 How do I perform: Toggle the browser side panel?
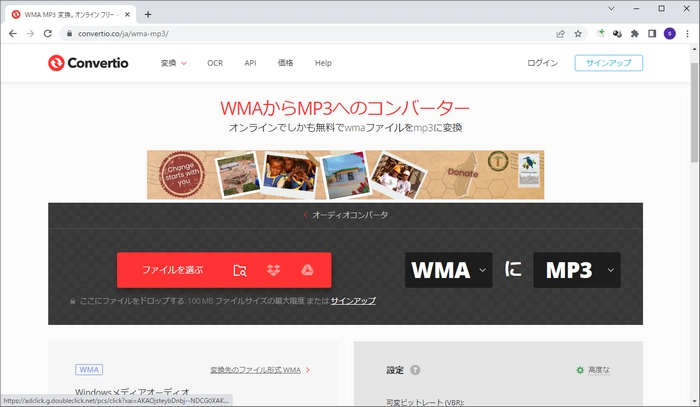pos(652,33)
